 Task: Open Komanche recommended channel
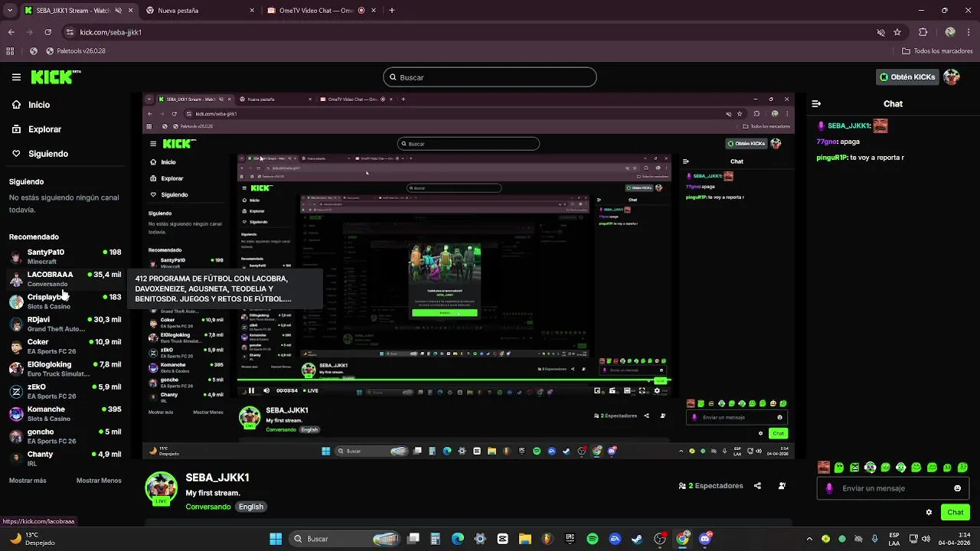coord(65,414)
